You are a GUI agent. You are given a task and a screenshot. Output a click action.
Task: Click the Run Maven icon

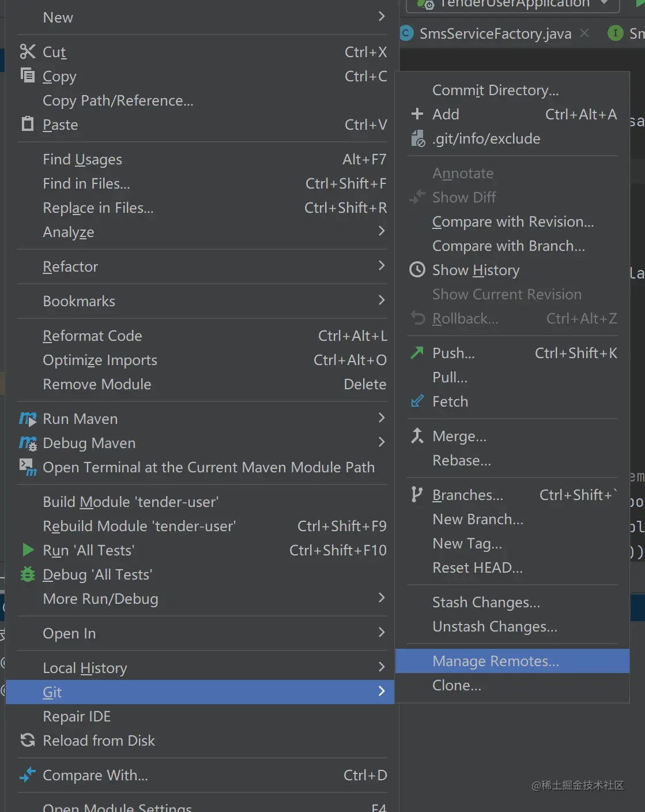[28, 419]
